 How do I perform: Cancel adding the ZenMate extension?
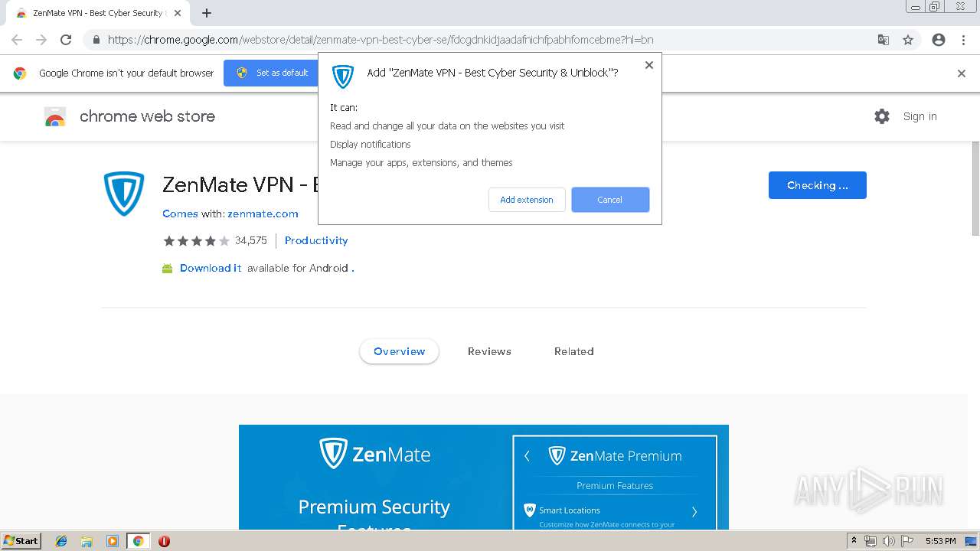click(610, 200)
